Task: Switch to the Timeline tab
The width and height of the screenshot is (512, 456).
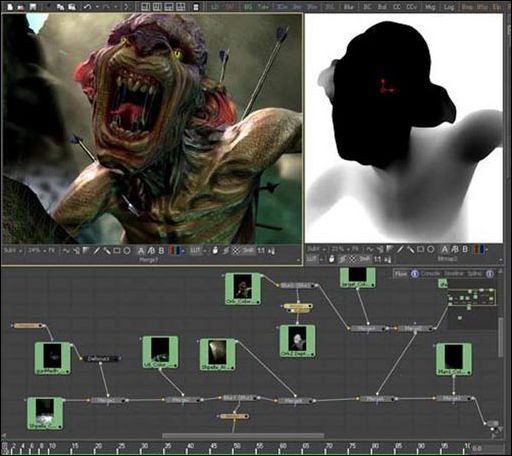Action: pyautogui.click(x=454, y=274)
